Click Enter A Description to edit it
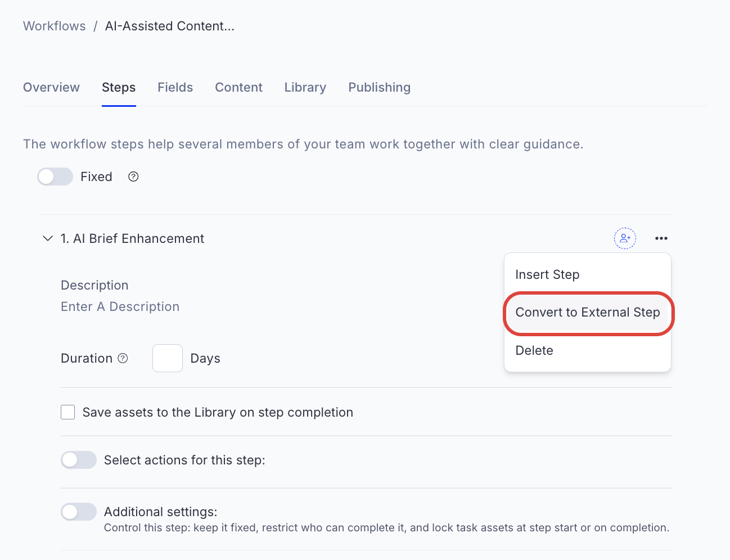Image resolution: width=730 pixels, height=560 pixels. [120, 306]
